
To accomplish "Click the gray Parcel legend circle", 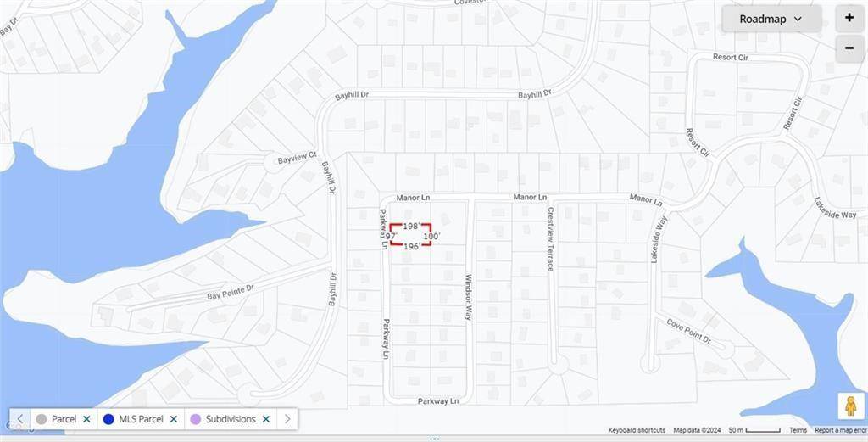I will tap(41, 419).
